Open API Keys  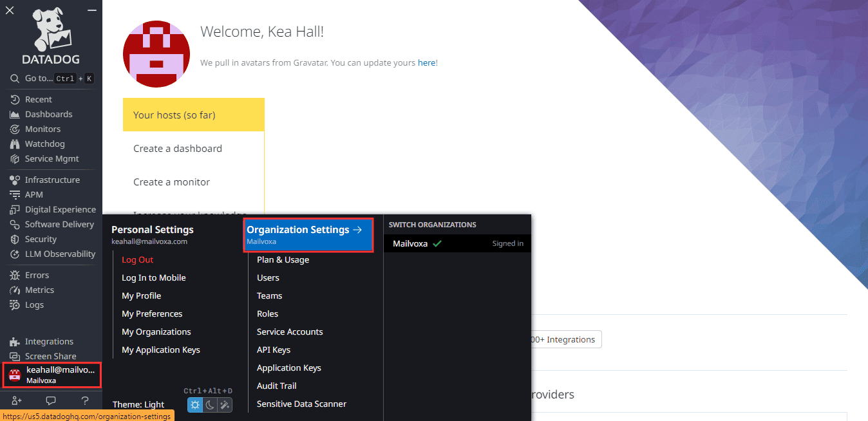click(274, 350)
